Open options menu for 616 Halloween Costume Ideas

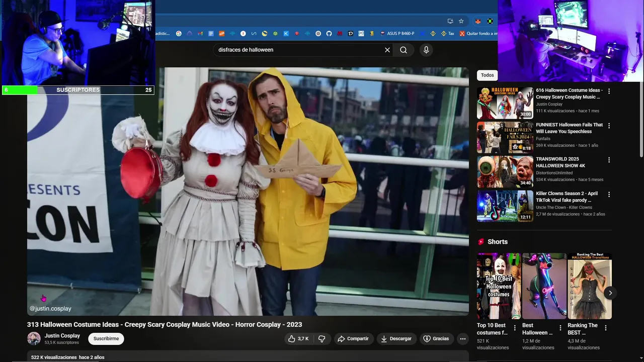click(609, 92)
